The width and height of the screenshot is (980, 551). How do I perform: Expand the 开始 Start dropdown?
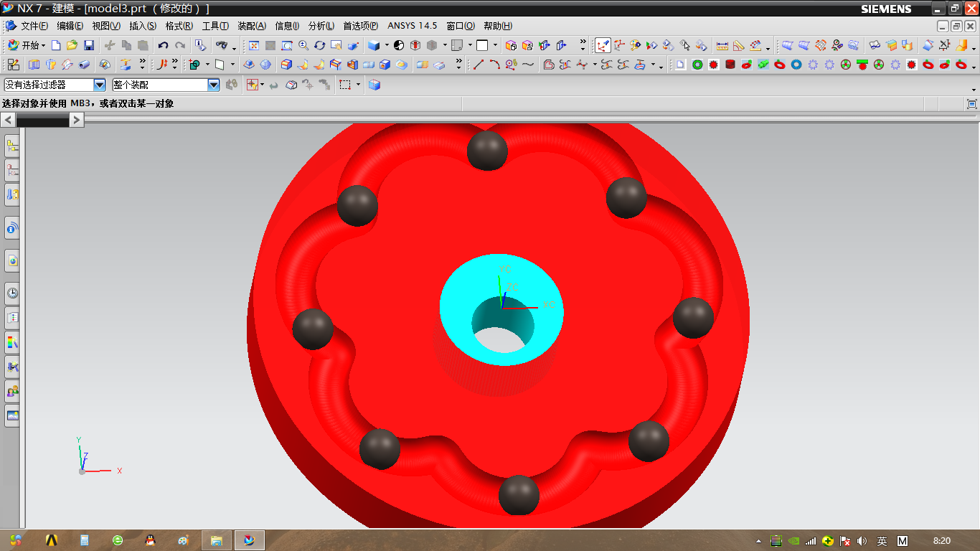(x=27, y=45)
